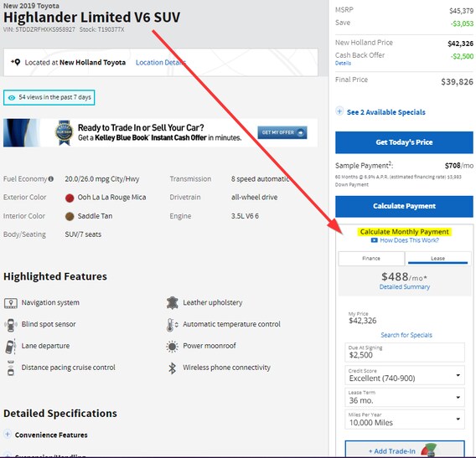
Task: Click the Get Today's Price button
Action: (x=404, y=142)
